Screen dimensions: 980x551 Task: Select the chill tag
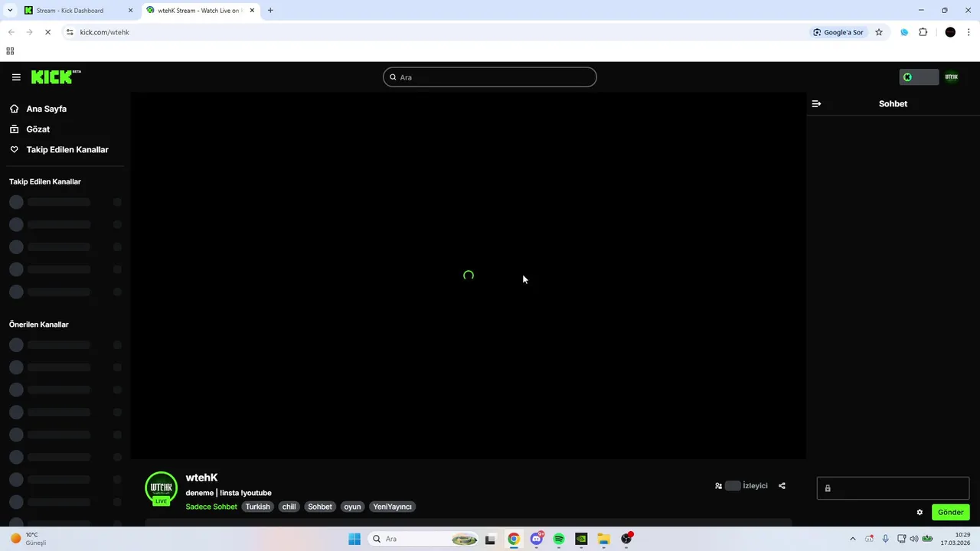point(289,507)
